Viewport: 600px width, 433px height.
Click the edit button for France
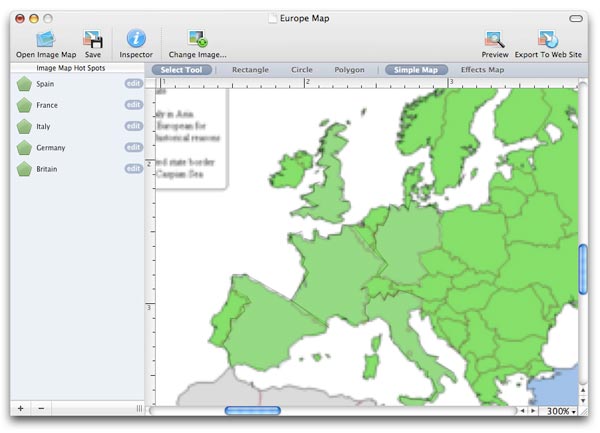tap(134, 105)
